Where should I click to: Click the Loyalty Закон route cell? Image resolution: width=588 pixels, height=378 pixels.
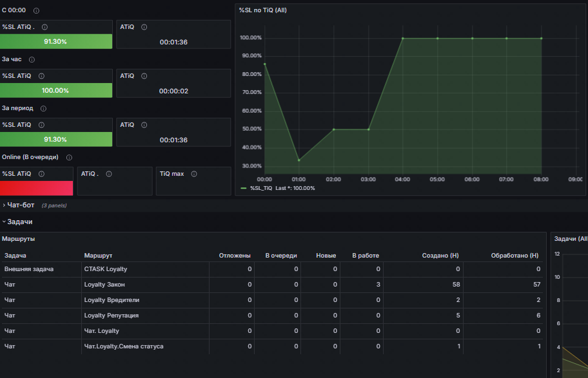tap(104, 285)
